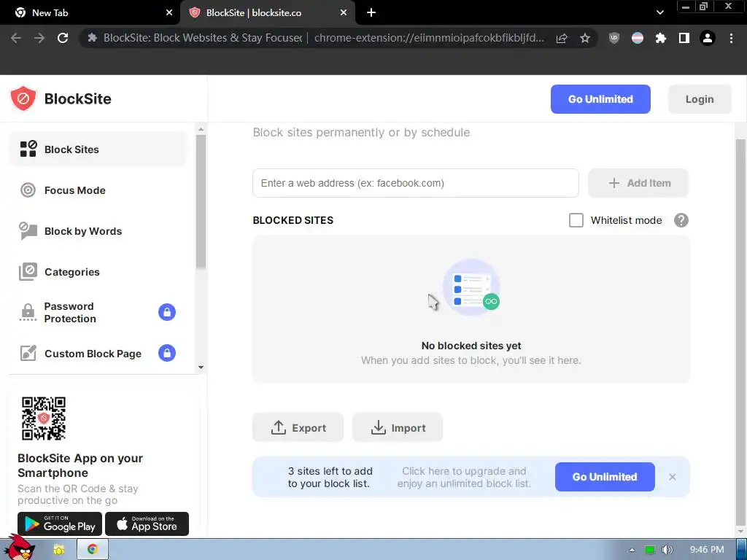Focus the web address input field
Viewport: 747px width, 560px height.
tap(415, 183)
